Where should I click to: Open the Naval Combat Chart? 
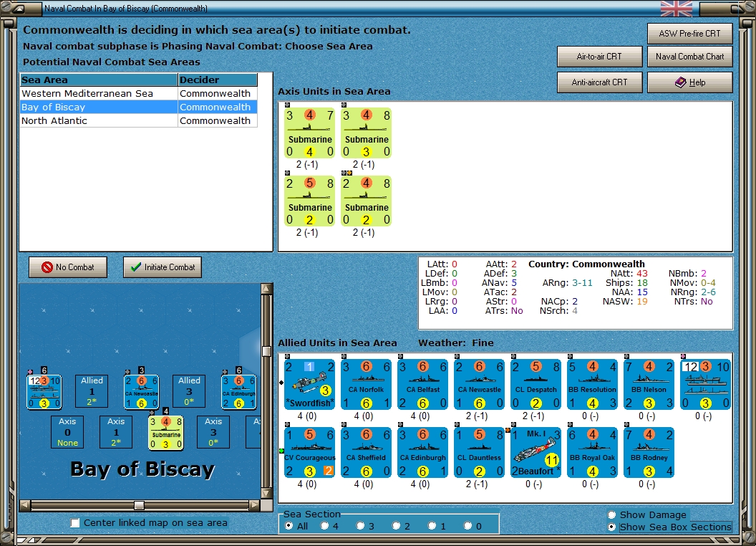[x=690, y=57]
